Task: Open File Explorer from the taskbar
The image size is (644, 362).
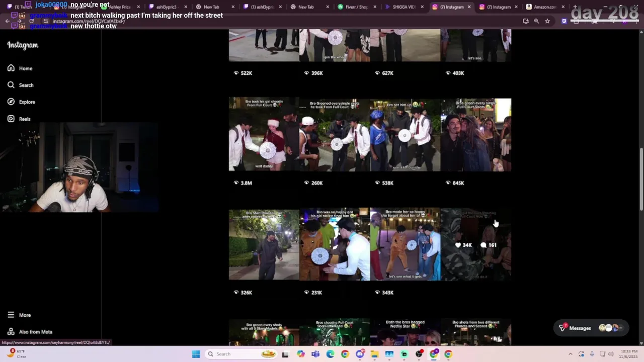Action: 374,354
